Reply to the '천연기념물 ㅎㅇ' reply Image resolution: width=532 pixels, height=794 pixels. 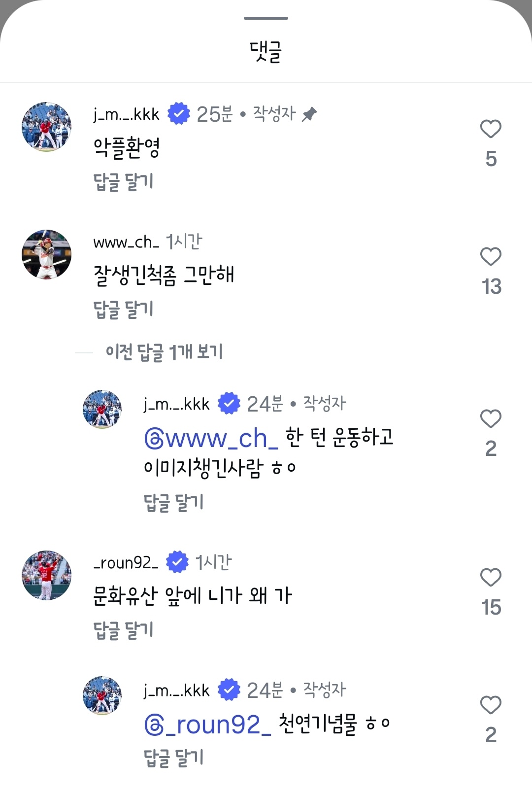173,758
